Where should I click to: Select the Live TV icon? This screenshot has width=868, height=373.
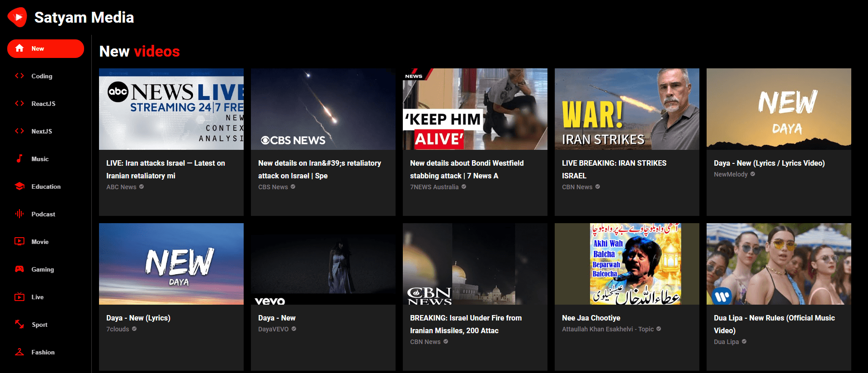coord(19,297)
